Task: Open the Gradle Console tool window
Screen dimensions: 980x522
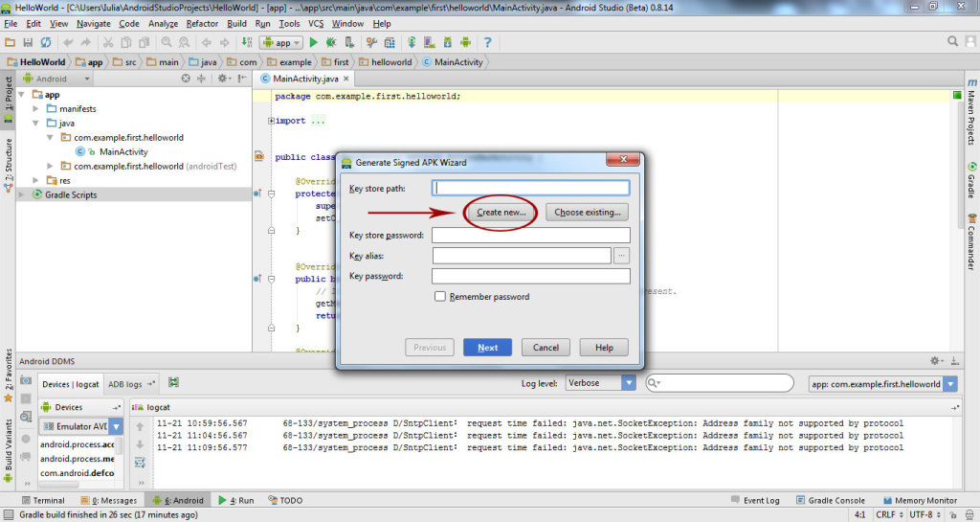Action: pyautogui.click(x=831, y=500)
